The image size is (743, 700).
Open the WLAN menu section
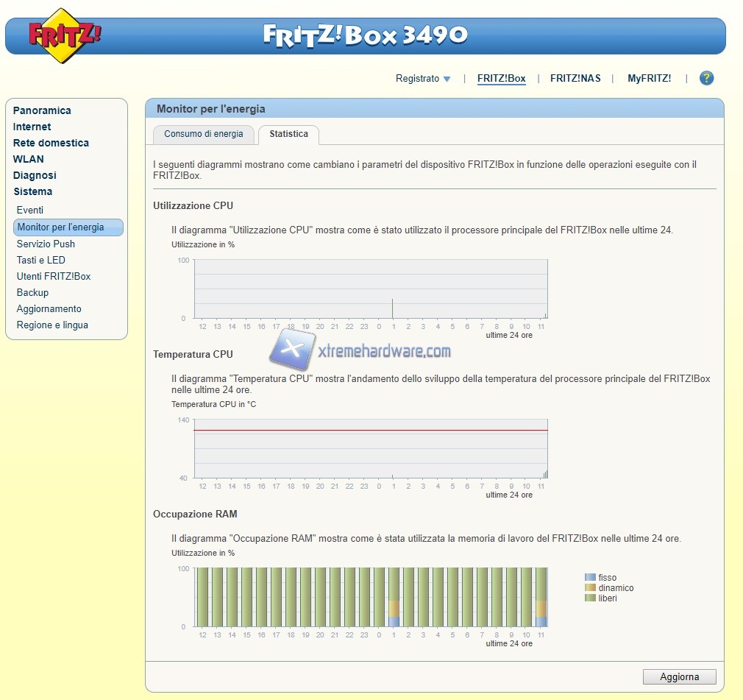(28, 159)
